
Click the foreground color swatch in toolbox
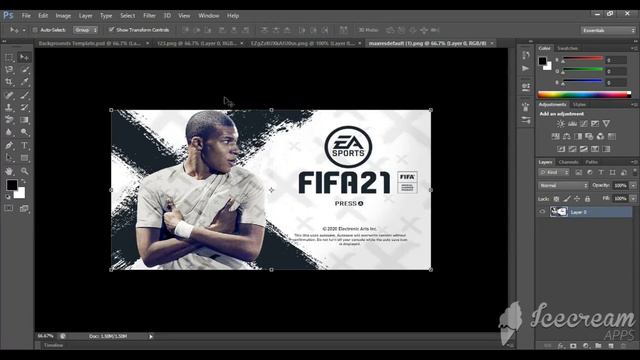(11, 185)
